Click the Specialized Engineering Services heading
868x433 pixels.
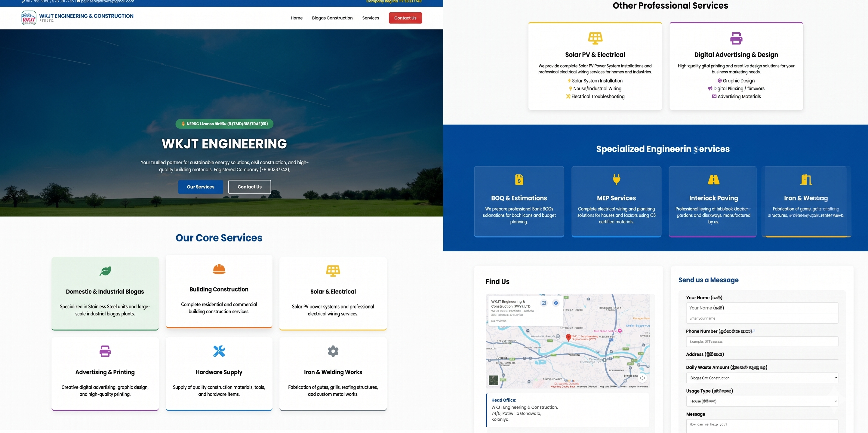(663, 149)
